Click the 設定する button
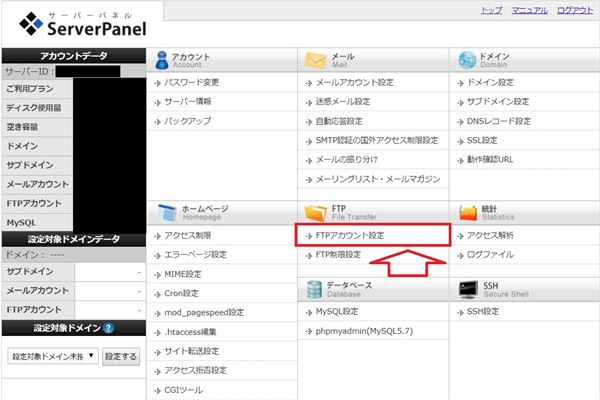This screenshot has width=600, height=400. (121, 356)
